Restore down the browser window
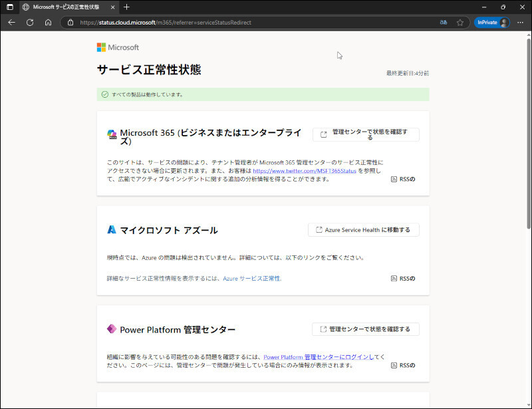 point(503,7)
